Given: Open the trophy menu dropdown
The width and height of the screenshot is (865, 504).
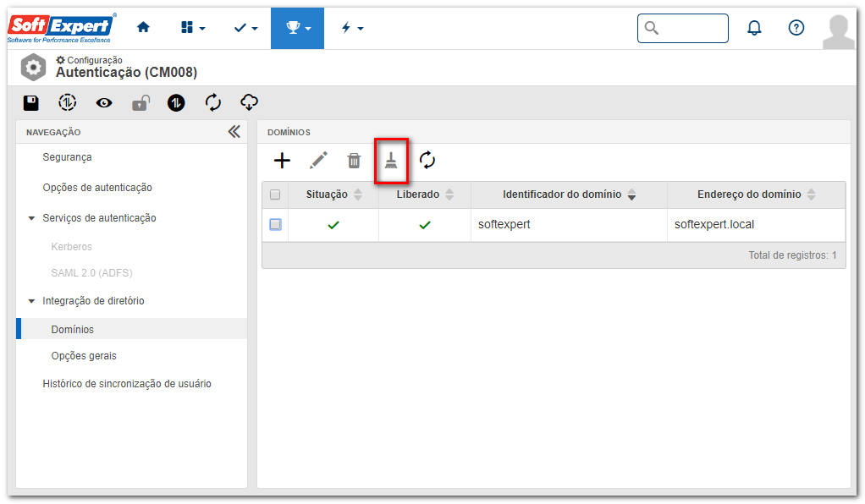Looking at the screenshot, I should tap(297, 28).
